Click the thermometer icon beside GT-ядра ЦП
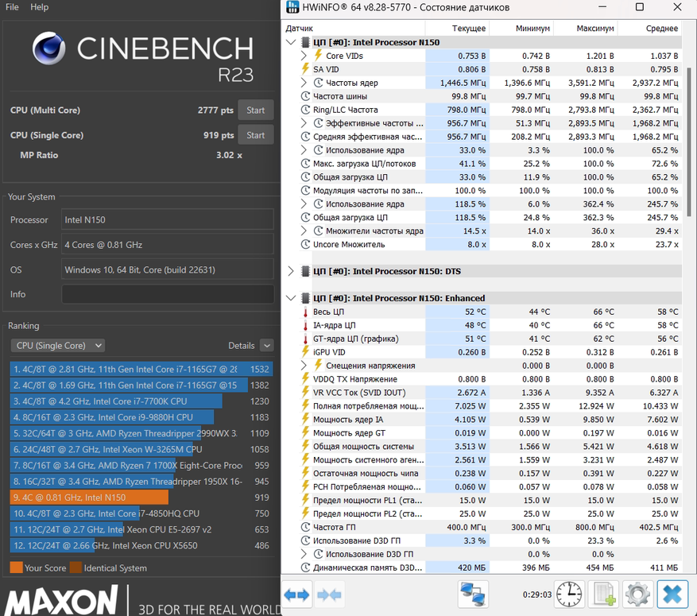This screenshot has height=616, width=697. click(305, 339)
